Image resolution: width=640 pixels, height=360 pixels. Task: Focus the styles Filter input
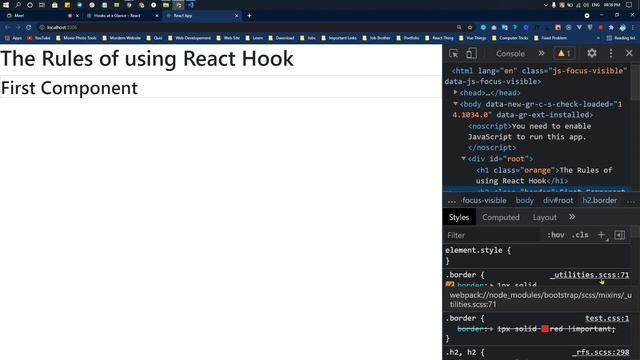point(492,235)
